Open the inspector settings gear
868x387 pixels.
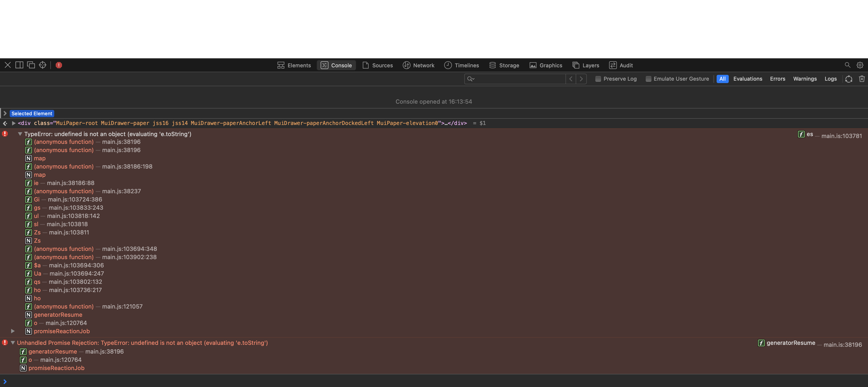[x=860, y=65]
